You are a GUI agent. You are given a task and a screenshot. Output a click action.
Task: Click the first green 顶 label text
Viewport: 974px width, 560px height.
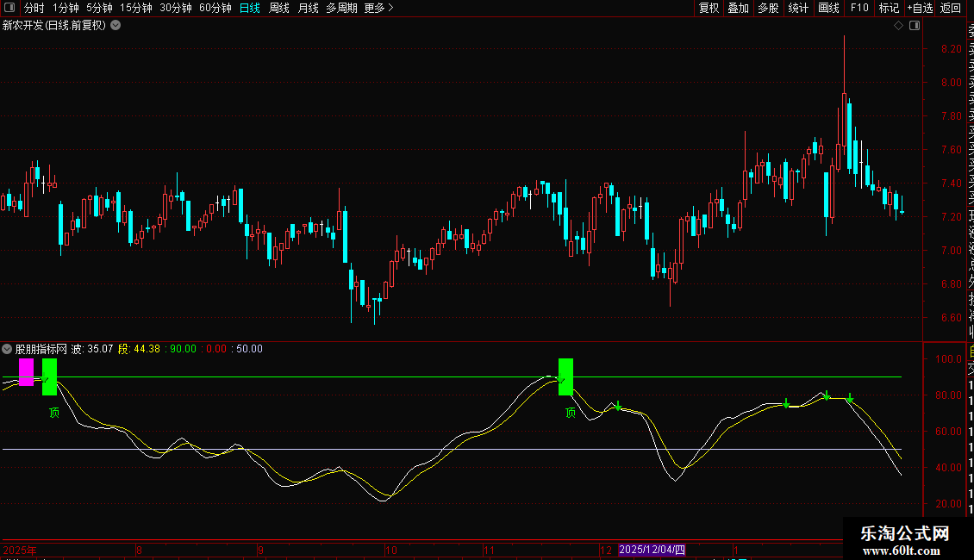pyautogui.click(x=54, y=413)
